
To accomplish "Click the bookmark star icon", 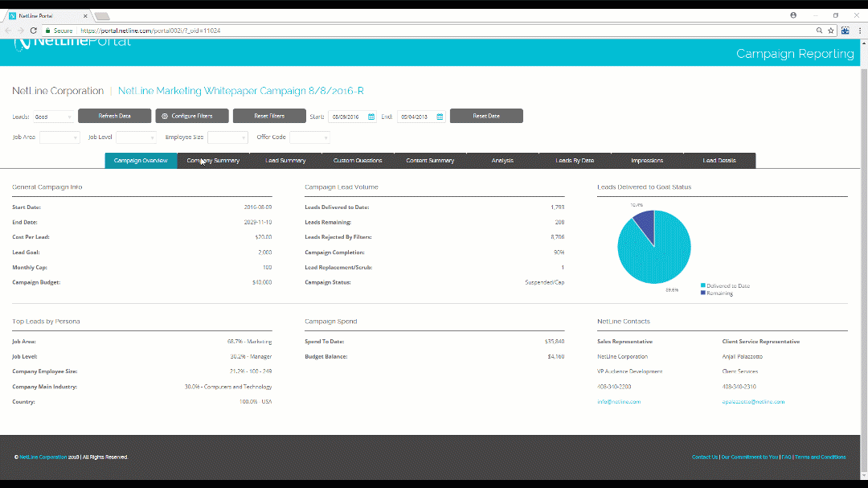I will pyautogui.click(x=831, y=31).
